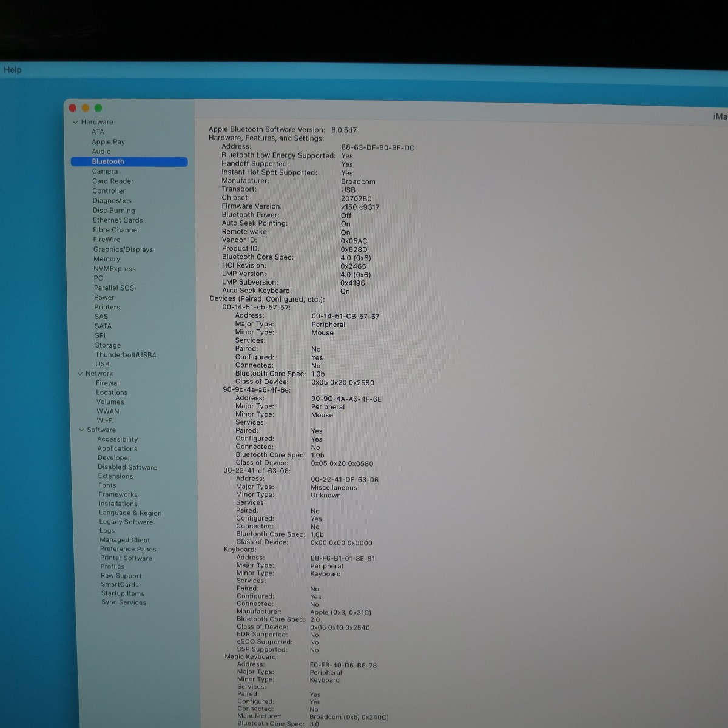The width and height of the screenshot is (728, 728).
Task: Select Power in the sidebar
Action: coord(104,298)
